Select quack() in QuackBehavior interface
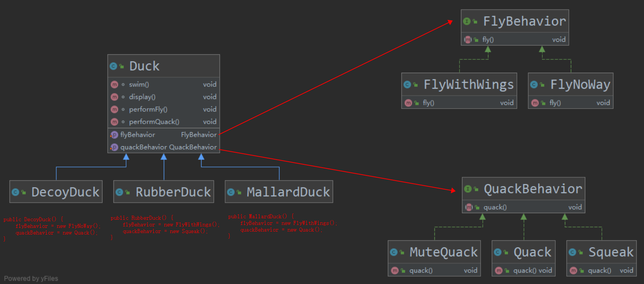The image size is (644, 284). pos(523,207)
